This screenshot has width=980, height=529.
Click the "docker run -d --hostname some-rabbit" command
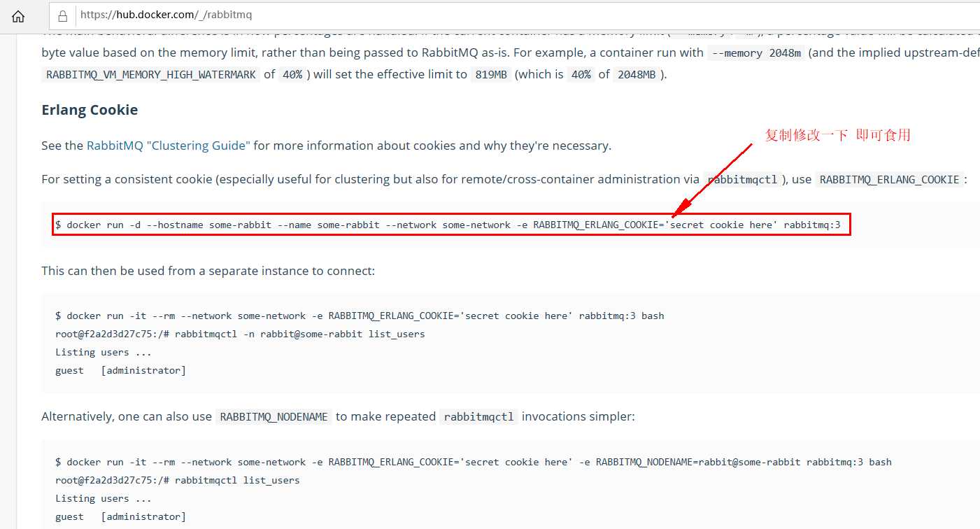[x=448, y=225]
